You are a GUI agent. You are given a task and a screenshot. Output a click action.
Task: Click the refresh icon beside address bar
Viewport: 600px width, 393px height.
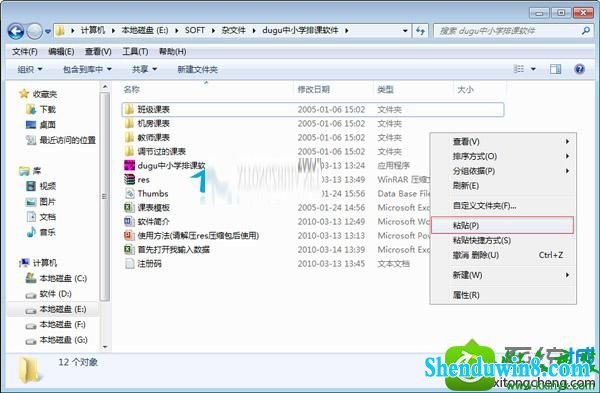tap(420, 31)
